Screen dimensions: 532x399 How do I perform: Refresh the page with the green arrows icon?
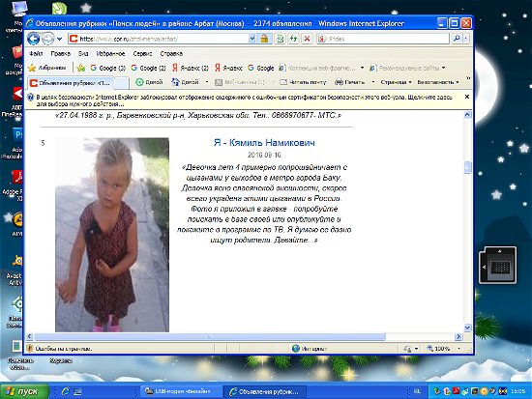coord(293,39)
